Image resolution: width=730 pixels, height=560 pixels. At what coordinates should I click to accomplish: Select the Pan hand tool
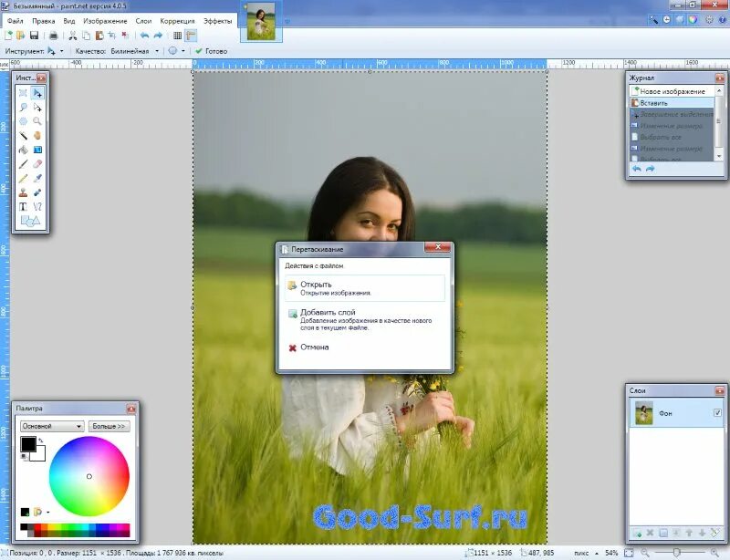click(37, 136)
